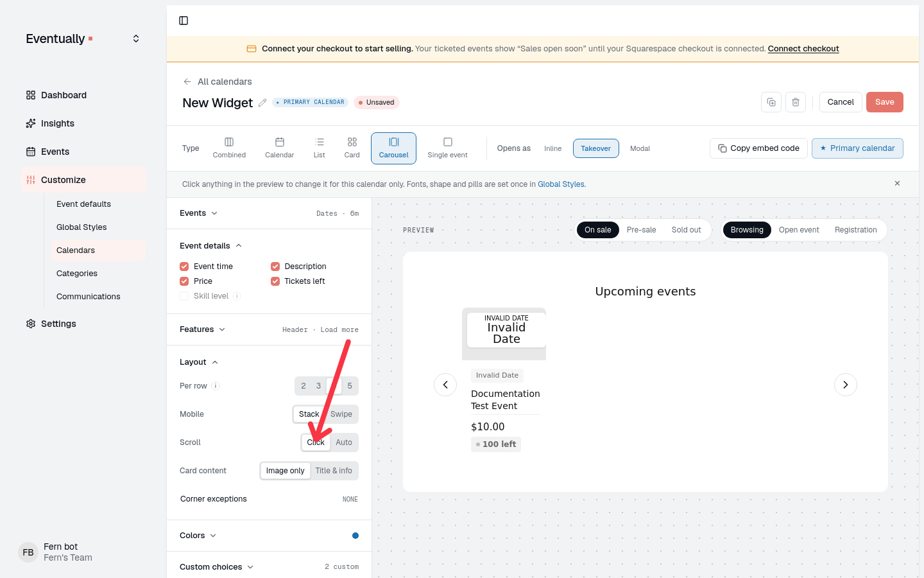Set Mobile layout to Swipe

point(341,414)
